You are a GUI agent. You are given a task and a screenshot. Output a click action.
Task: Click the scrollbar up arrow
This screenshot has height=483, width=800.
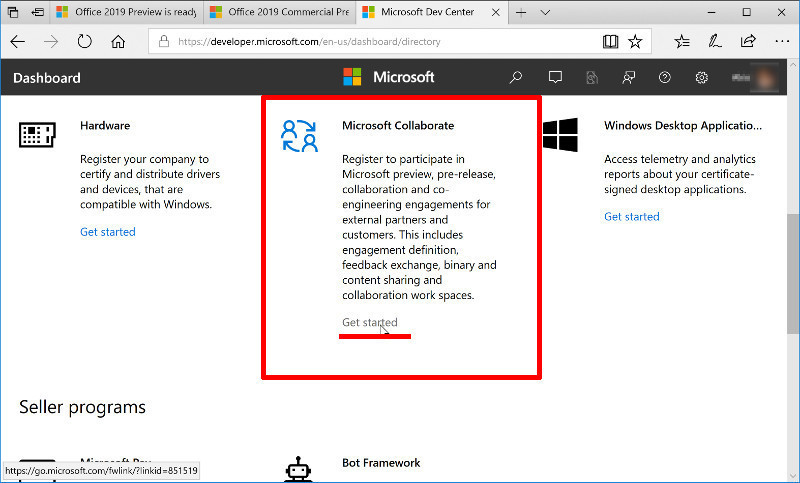[x=792, y=65]
